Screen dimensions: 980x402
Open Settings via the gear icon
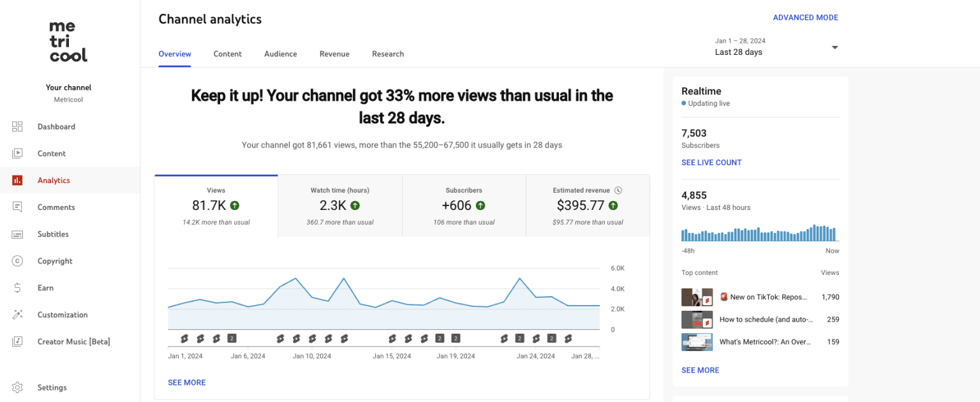17,387
